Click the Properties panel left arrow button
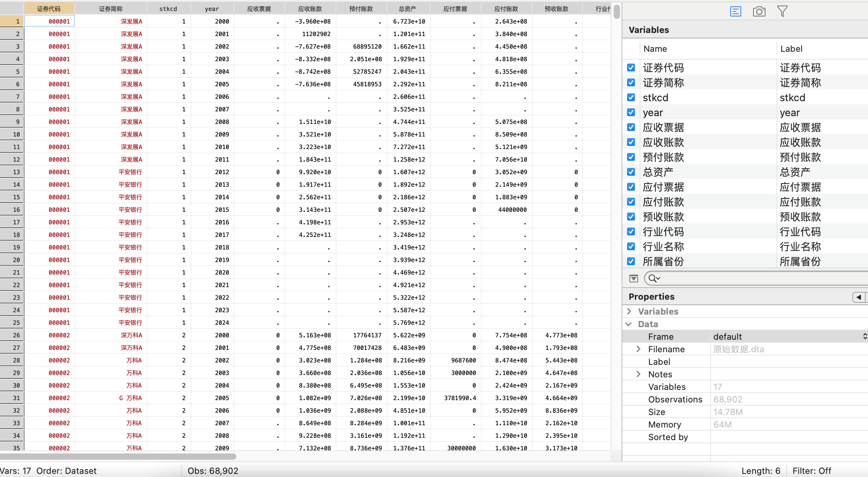This screenshot has width=868, height=477. click(x=859, y=297)
